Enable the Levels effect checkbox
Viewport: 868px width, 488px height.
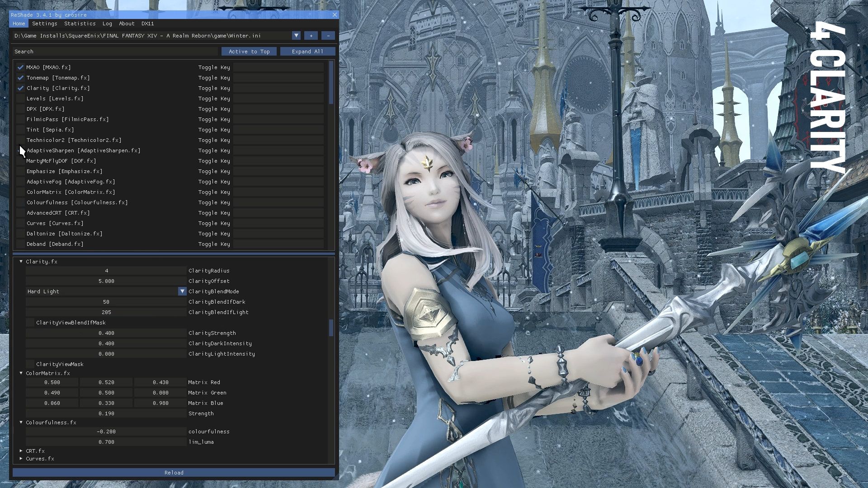pos(20,99)
